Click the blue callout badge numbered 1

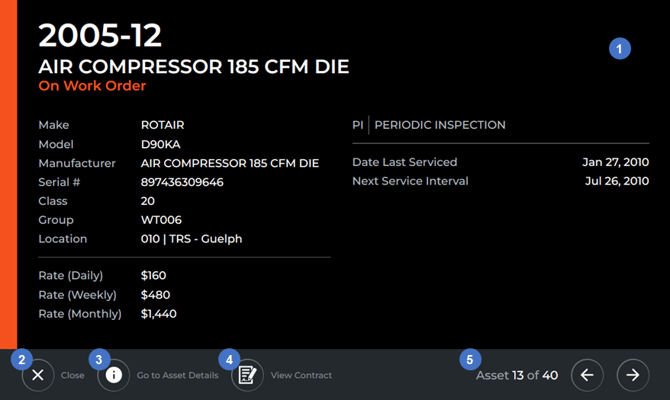coord(620,47)
